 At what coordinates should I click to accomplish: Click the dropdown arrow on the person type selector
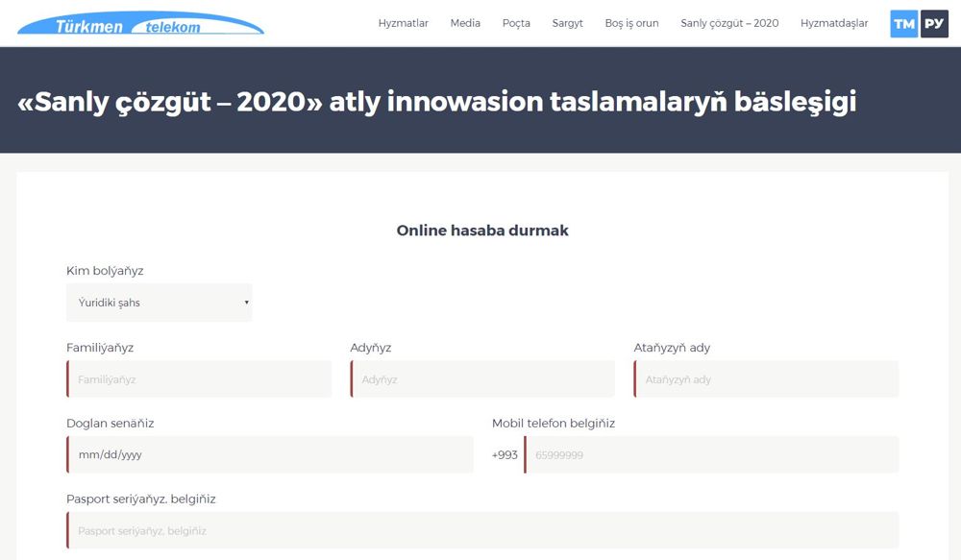tap(244, 303)
